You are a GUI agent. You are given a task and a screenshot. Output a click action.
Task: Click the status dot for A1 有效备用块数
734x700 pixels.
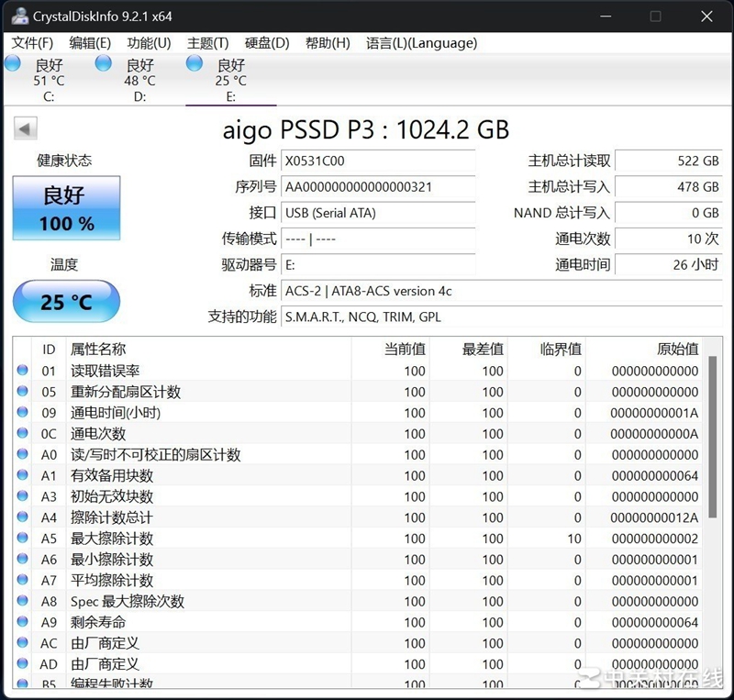pos(22,475)
